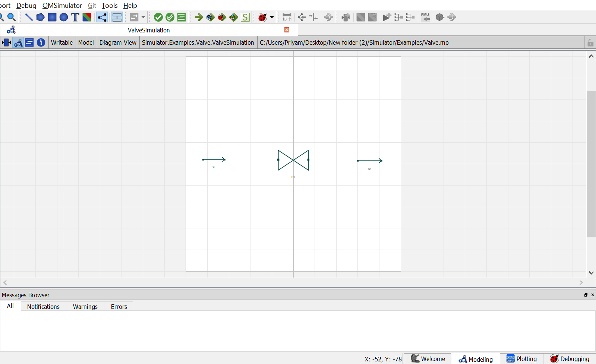The width and height of the screenshot is (596, 364).
Task: Simulate with Animation (cube arrow)
Action: pos(234,17)
